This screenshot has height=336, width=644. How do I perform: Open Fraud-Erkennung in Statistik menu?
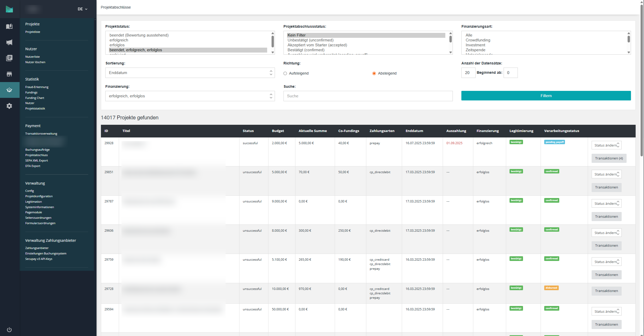point(37,87)
